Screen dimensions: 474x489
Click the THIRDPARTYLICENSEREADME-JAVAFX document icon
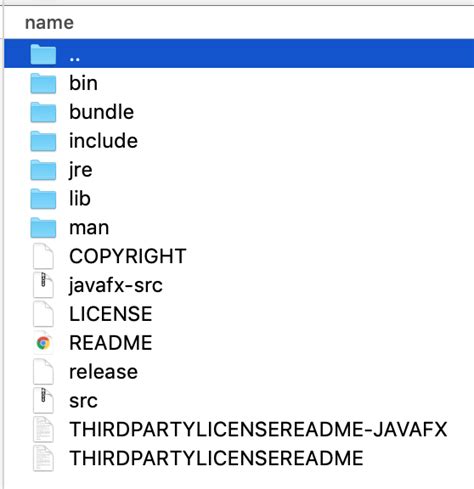click(x=43, y=430)
